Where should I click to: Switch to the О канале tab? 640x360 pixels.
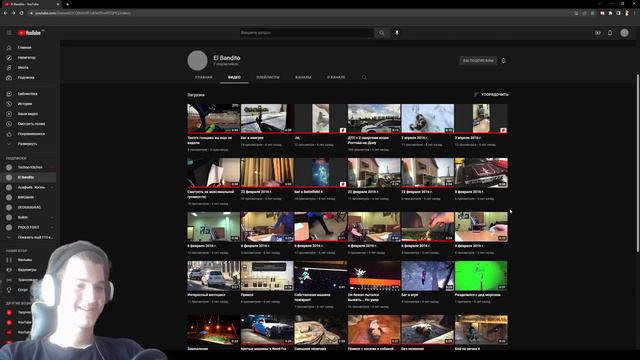click(x=336, y=77)
